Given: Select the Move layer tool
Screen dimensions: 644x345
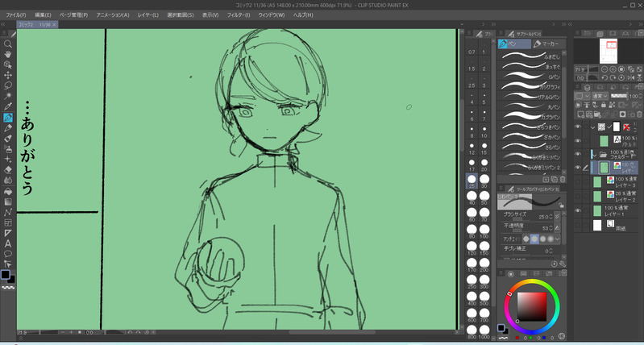Looking at the screenshot, I should (8, 75).
